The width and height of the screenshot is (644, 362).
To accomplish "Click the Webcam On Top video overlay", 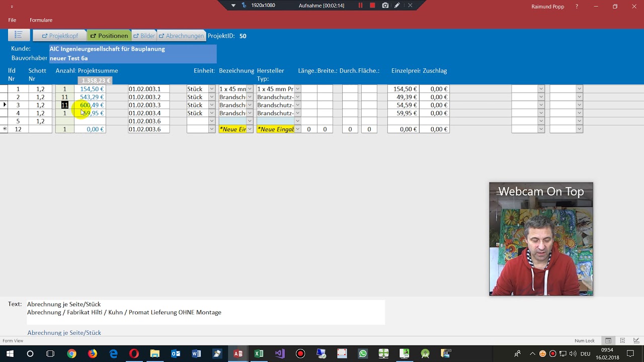I will point(541,239).
